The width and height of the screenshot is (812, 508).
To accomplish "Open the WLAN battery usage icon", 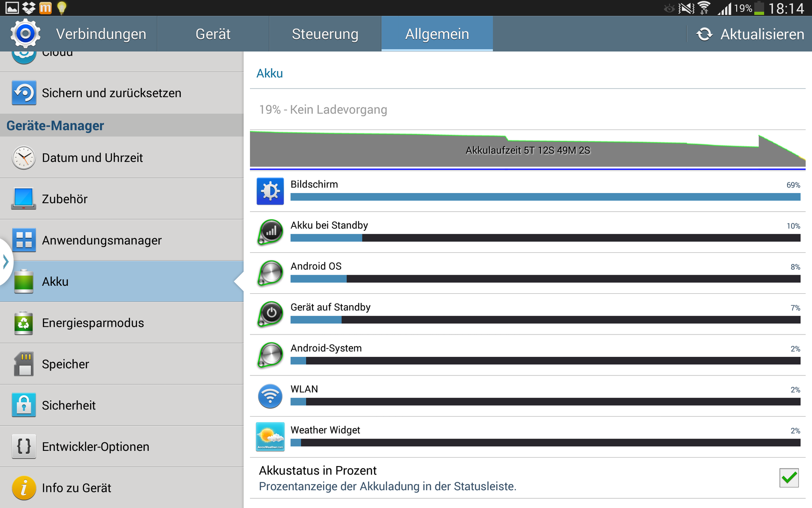I will click(270, 396).
